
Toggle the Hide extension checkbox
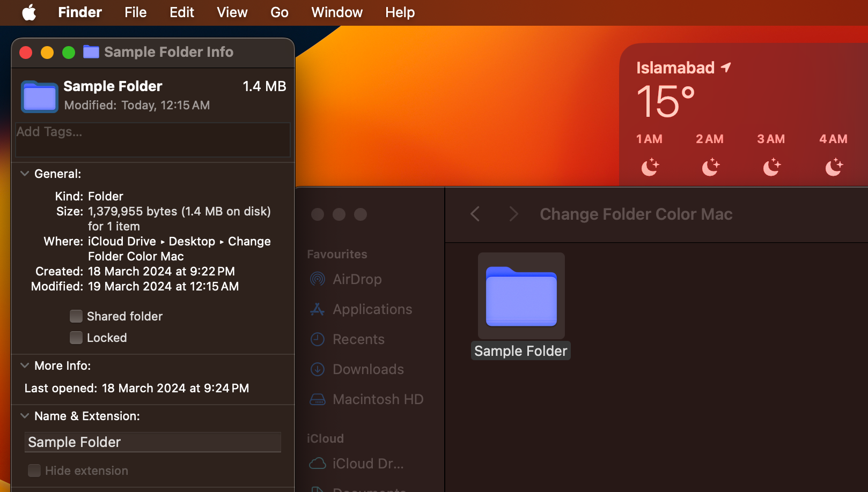[x=34, y=471]
